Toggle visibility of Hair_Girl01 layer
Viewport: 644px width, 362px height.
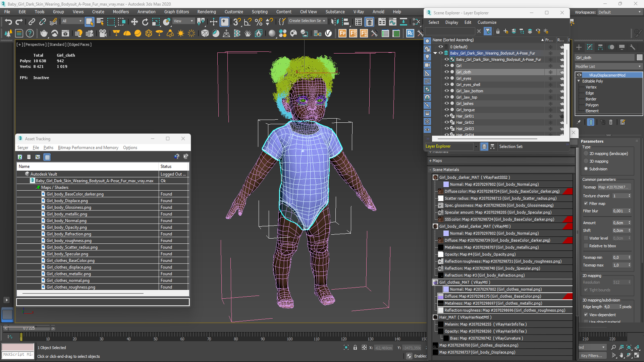coord(446,116)
